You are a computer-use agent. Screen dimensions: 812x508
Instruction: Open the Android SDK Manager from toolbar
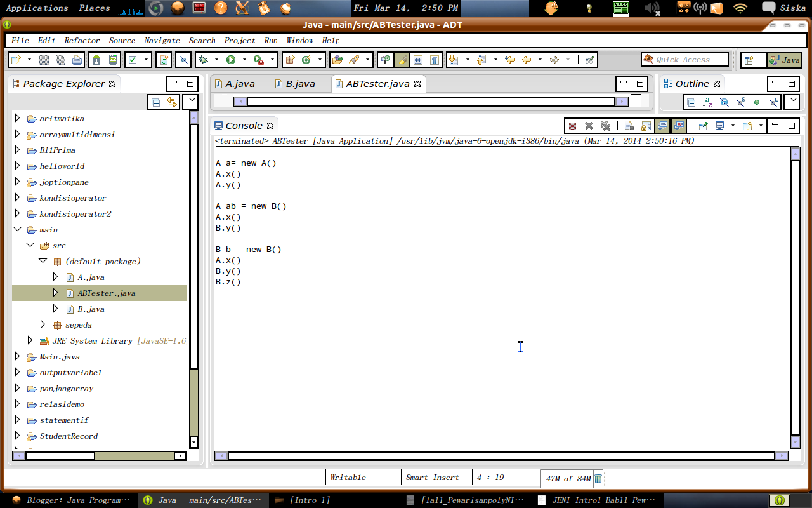(97, 60)
